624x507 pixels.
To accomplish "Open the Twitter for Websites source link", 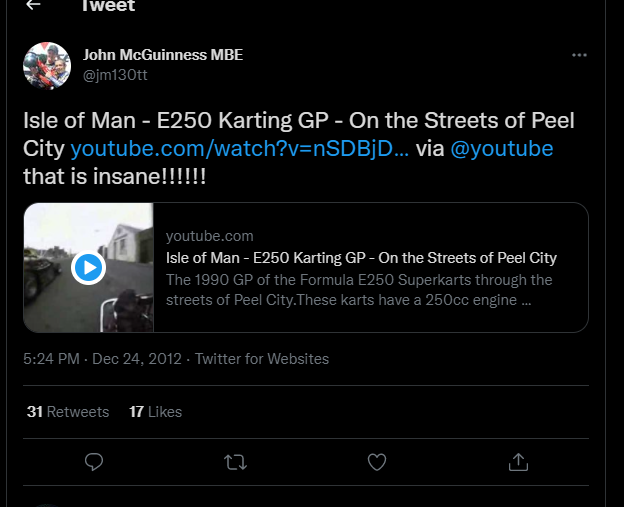I will (262, 359).
